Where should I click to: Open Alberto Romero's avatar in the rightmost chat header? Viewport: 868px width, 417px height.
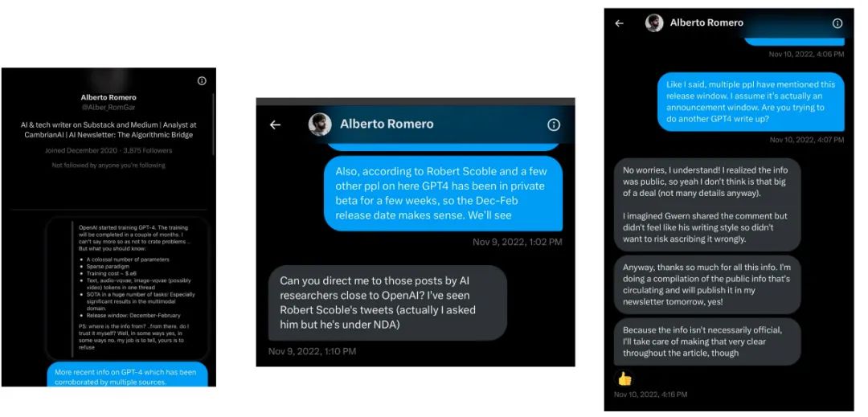pos(654,23)
